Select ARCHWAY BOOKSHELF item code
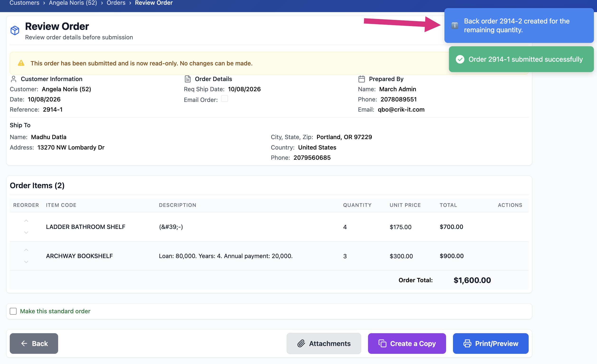Image resolution: width=597 pixels, height=364 pixels. 79,256
